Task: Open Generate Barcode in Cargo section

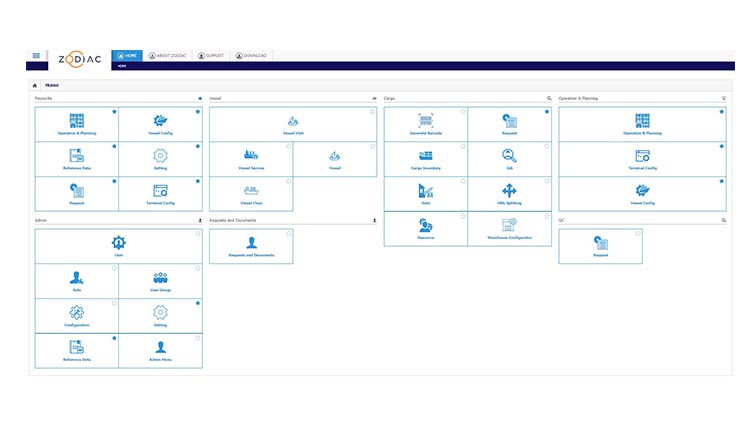Action: tap(425, 124)
